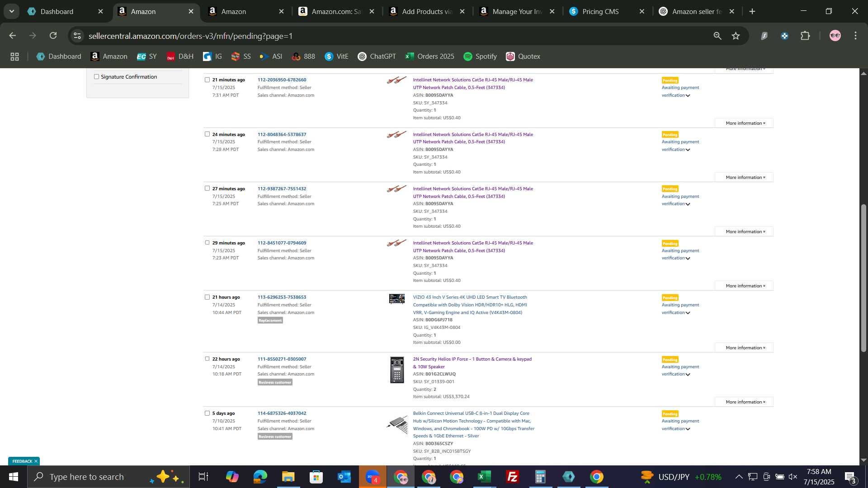Click the page vertical scrollbar thumb
Viewport: 868px width, 488px height.
pos(863,278)
